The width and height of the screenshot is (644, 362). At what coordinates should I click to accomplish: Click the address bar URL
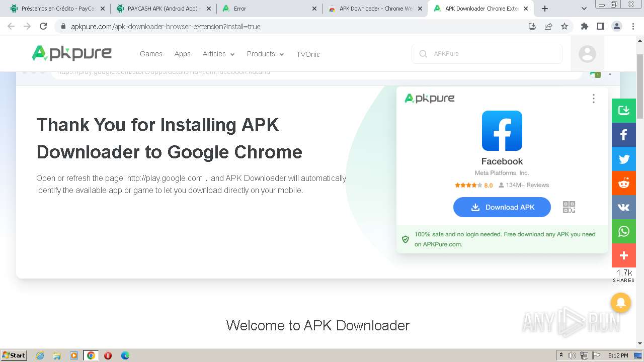[166, 27]
